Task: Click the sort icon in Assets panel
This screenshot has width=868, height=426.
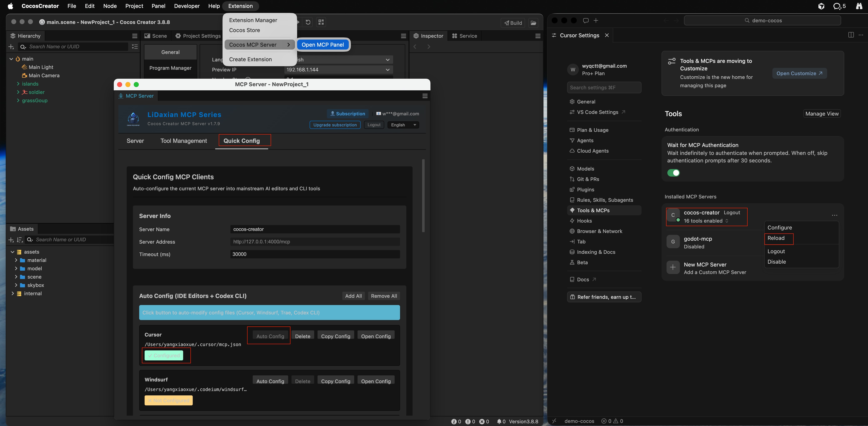Action: click(20, 240)
